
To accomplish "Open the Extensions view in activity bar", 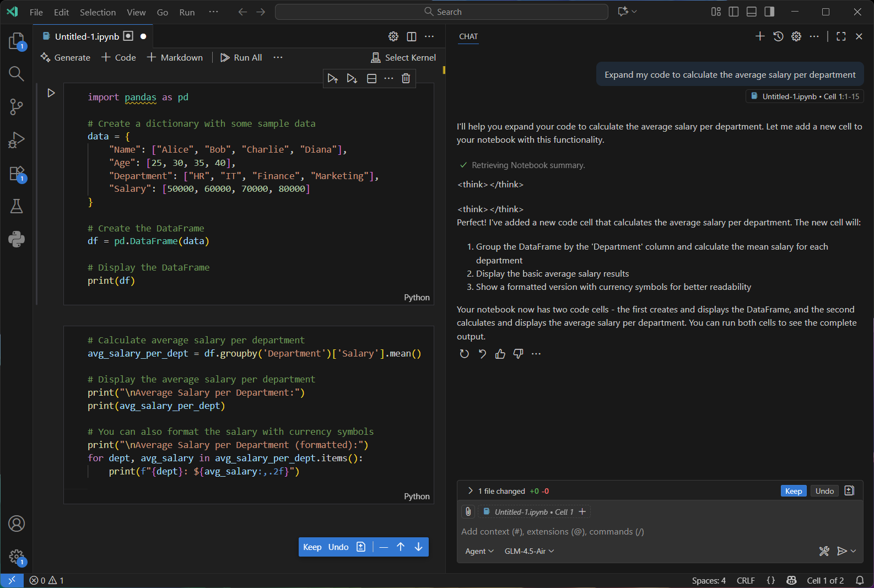I will pyautogui.click(x=17, y=174).
